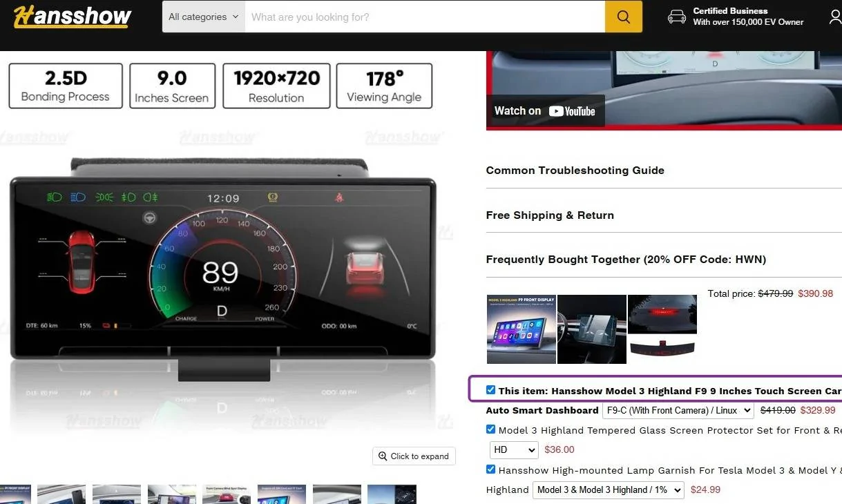Open the High-mounted Lamp Garnish product link
Screen dimensions: 842x504
[x=670, y=470]
